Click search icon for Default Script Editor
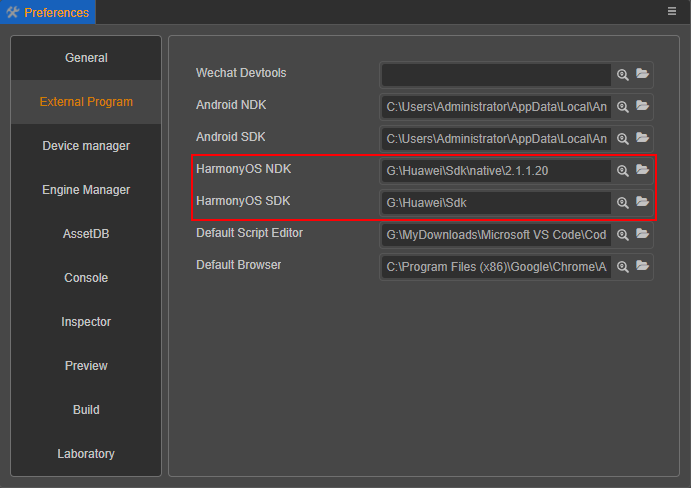The height and width of the screenshot is (488, 691). click(x=622, y=234)
